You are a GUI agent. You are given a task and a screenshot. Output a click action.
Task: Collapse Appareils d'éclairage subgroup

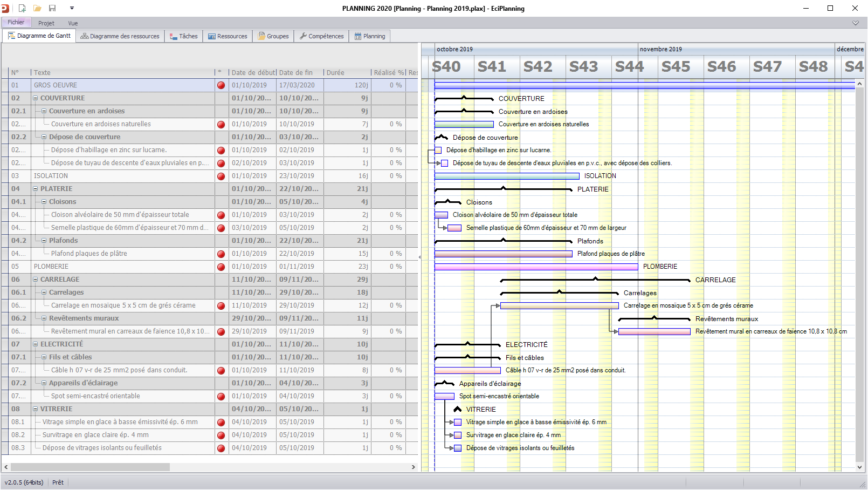pos(44,383)
